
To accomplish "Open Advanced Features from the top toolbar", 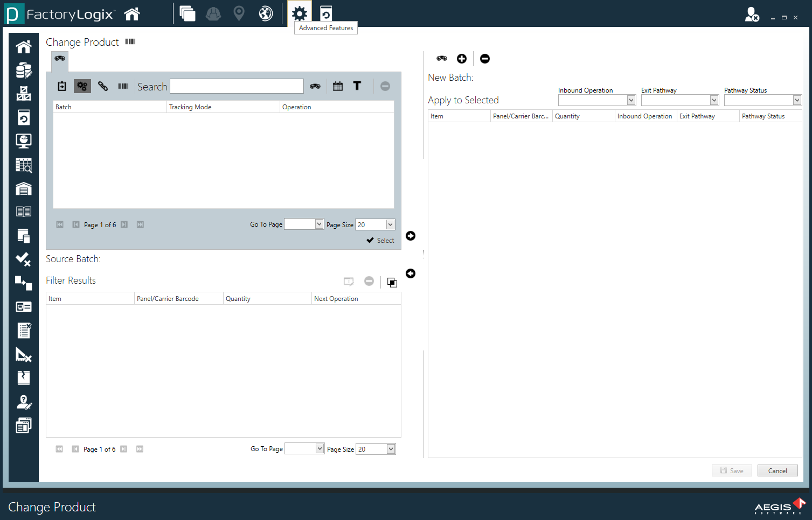I will 299,13.
